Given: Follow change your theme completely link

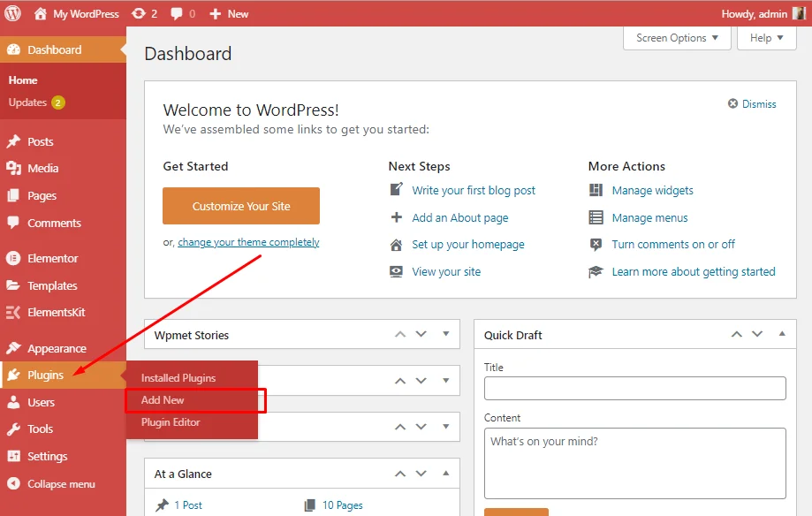Looking at the screenshot, I should pos(248,242).
